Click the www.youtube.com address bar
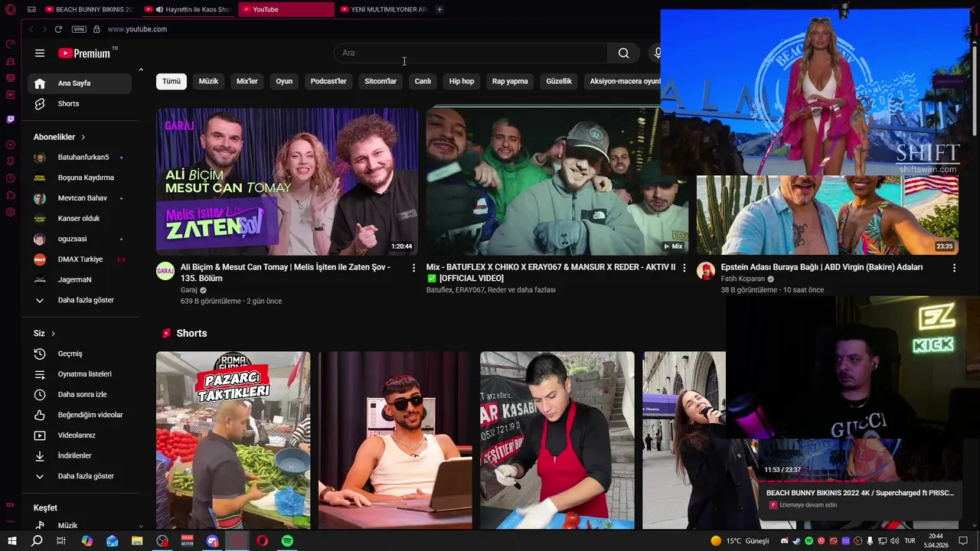The image size is (980, 551). [137, 29]
